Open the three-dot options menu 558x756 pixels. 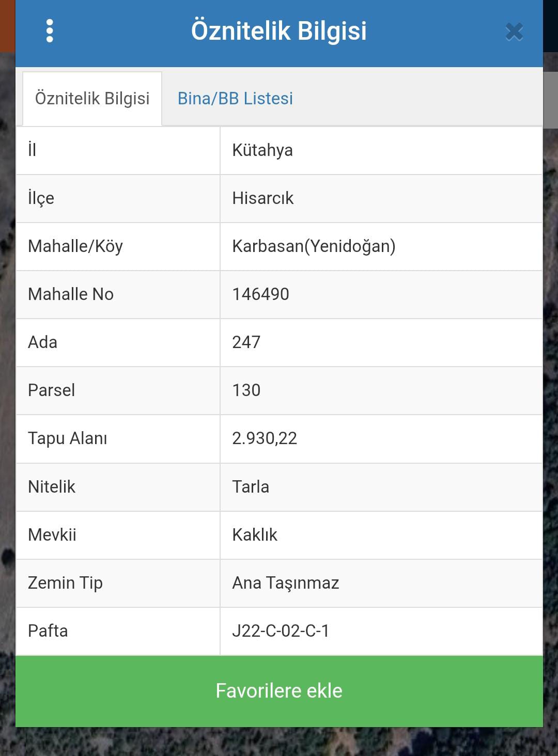(x=50, y=31)
